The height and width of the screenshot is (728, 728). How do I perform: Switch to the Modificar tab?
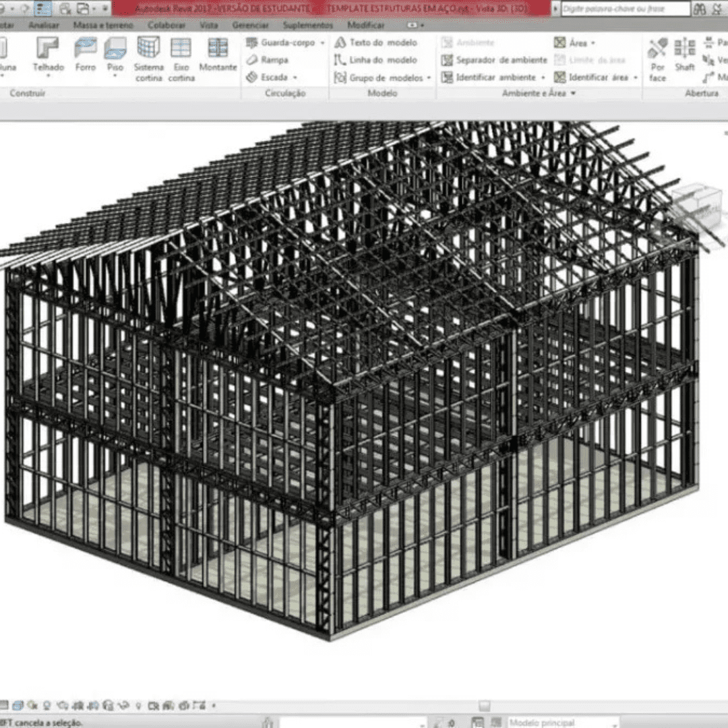[366, 25]
